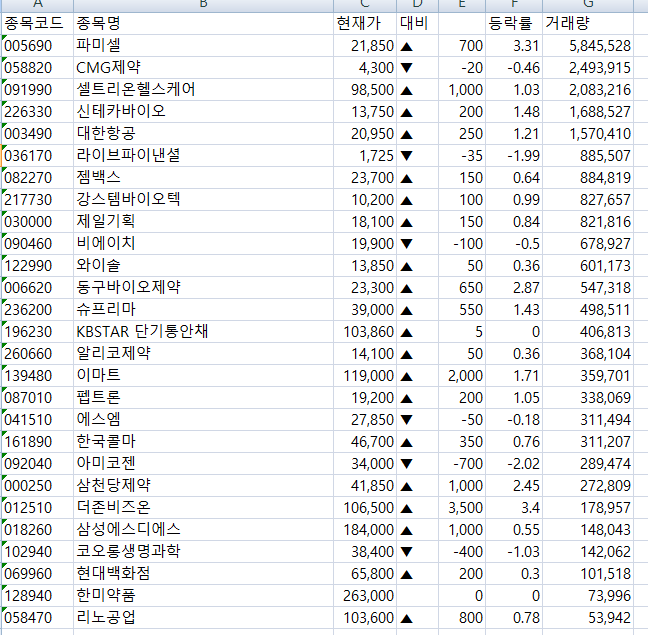Click price cell 21,850
This screenshot has width=648, height=635.
(365, 45)
